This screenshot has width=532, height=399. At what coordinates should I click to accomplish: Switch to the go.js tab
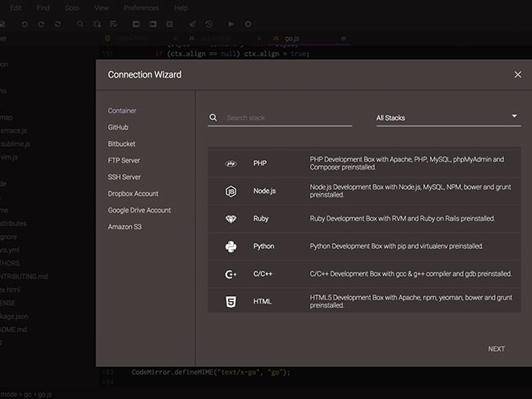pos(292,38)
